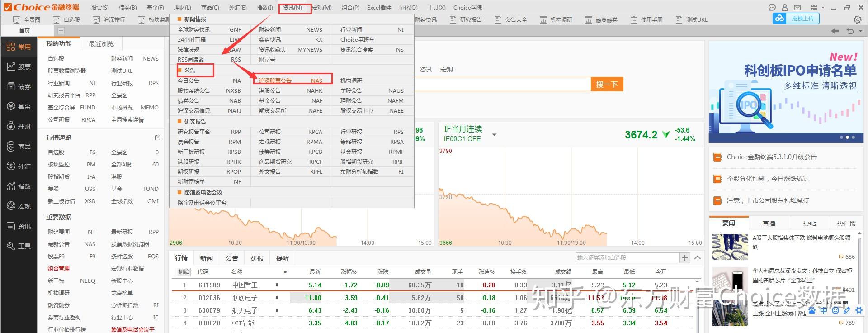The height and width of the screenshot is (333, 868).
Task: Click plus icon to add security to watchlist
Action: 685,257
